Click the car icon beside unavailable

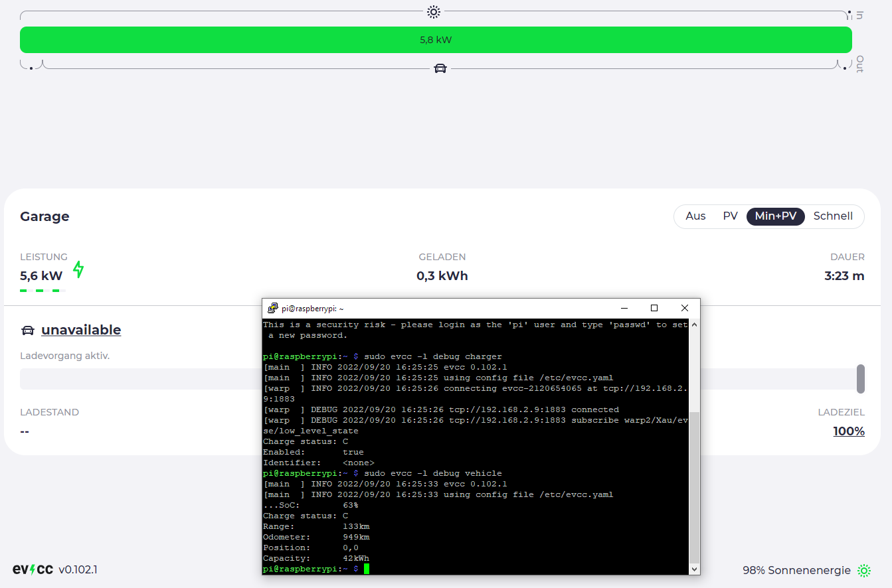27,329
